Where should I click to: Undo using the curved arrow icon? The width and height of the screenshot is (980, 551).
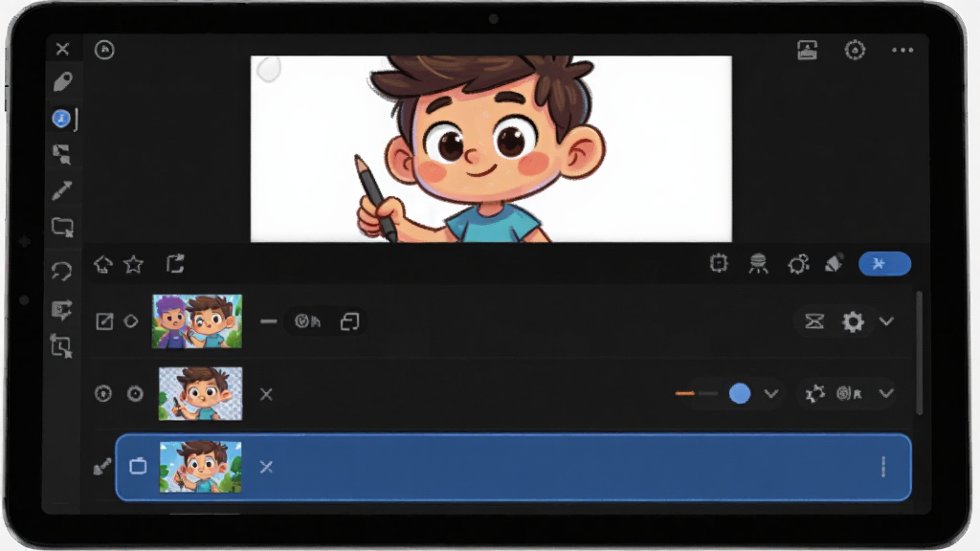(x=61, y=271)
